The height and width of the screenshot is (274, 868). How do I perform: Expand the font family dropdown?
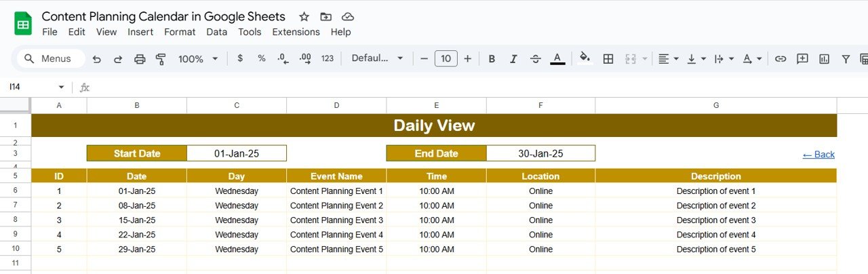click(377, 59)
